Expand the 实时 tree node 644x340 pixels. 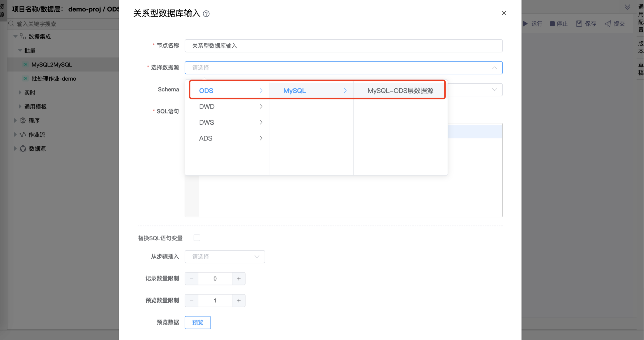click(x=20, y=92)
